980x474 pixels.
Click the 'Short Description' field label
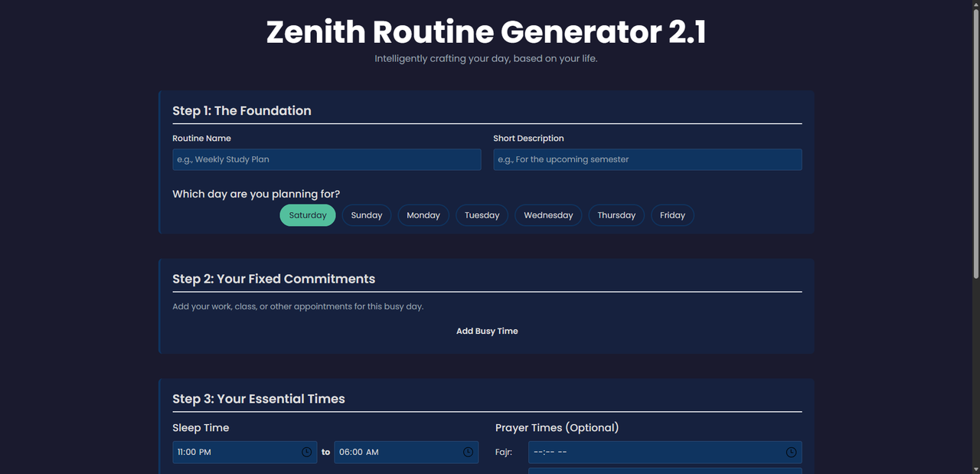click(528, 139)
